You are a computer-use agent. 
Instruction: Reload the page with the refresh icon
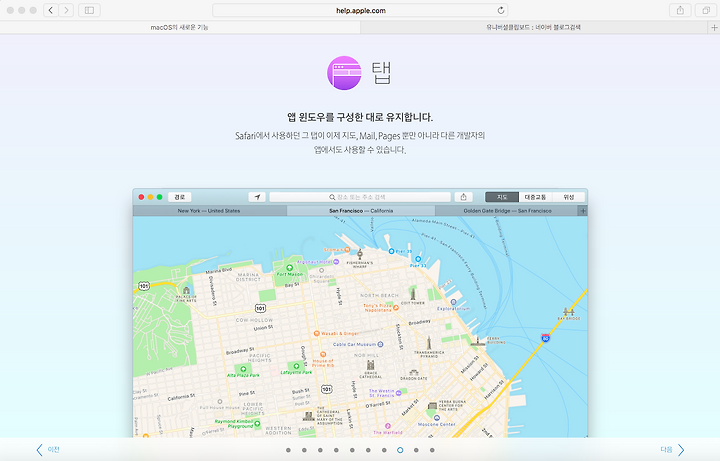click(x=501, y=10)
